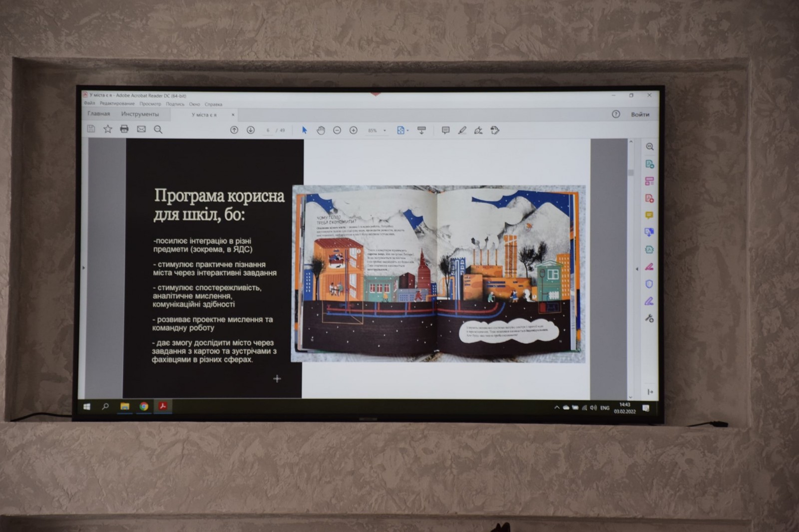
Task: Open Windows taskbar search
Action: point(105,407)
